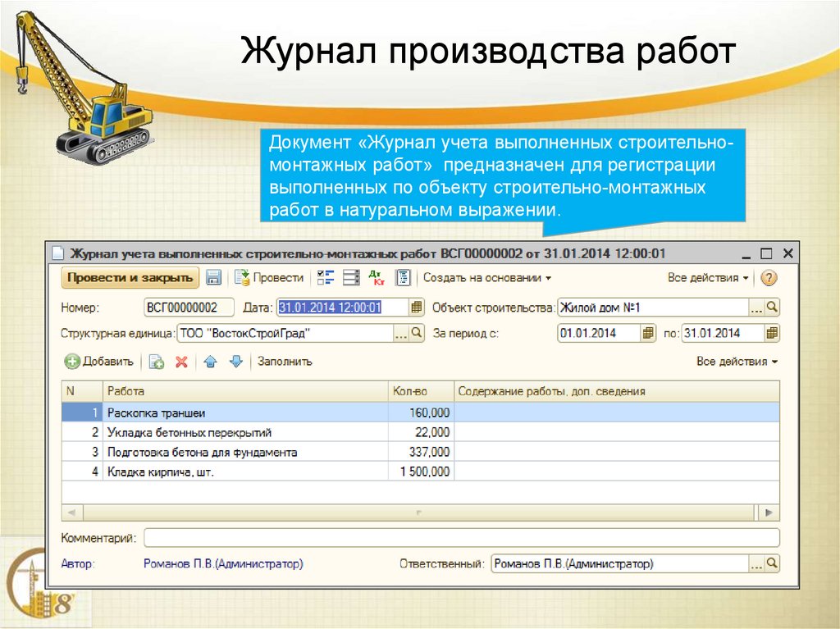Open help with the question mark icon
This screenshot has width=840, height=629.
[769, 277]
